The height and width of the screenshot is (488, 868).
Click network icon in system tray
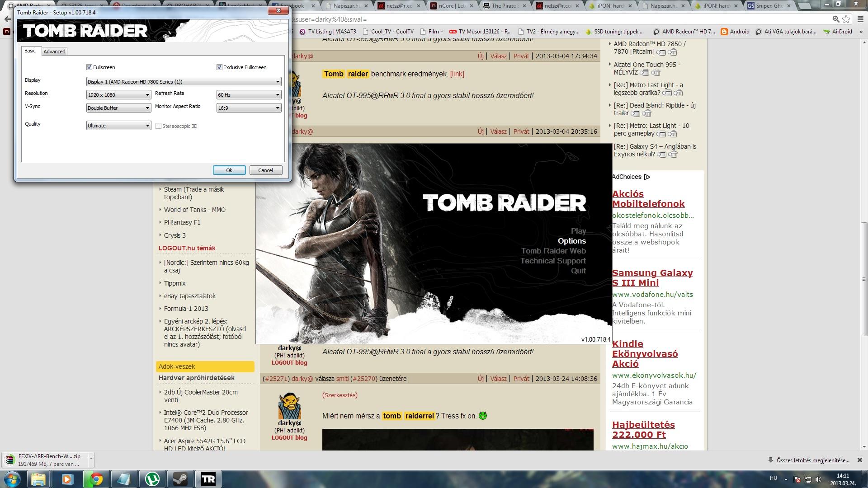(808, 479)
